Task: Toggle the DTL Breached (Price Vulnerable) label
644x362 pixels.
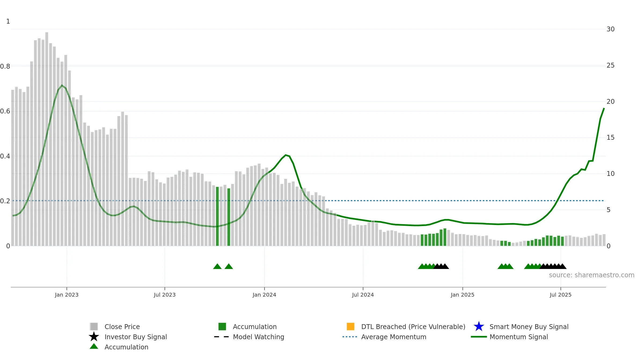Action: 413,327
